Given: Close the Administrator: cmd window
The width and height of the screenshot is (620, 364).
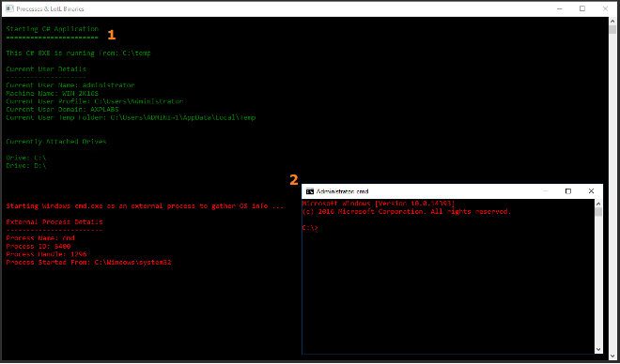Looking at the screenshot, I should click(x=591, y=191).
